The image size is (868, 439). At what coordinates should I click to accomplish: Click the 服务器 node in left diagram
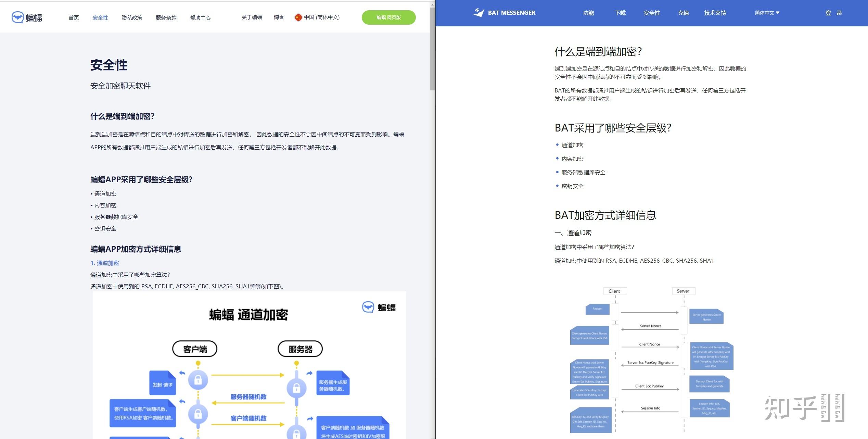[x=300, y=349]
